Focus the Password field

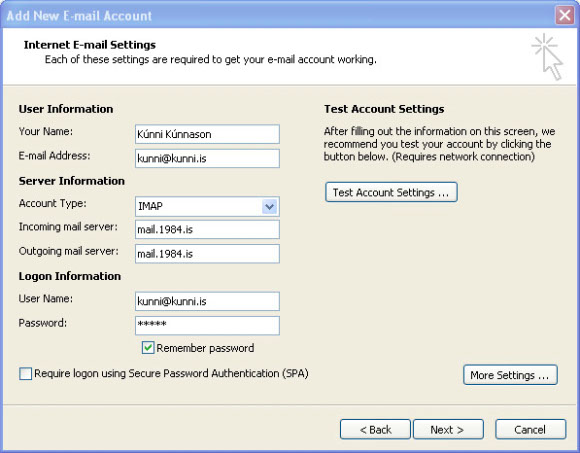(x=207, y=325)
